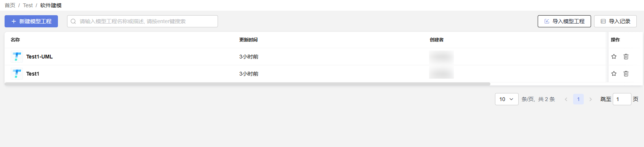Image resolution: width=644 pixels, height=147 pixels.
Task: Navigate to 首页 breadcrumb
Action: [10, 5]
